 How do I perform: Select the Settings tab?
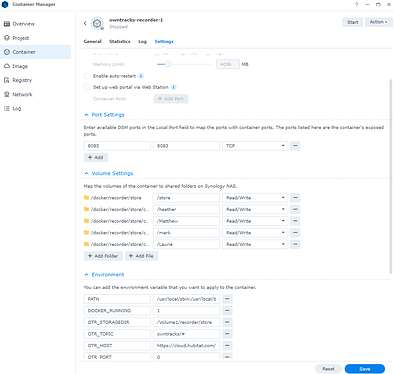point(164,41)
